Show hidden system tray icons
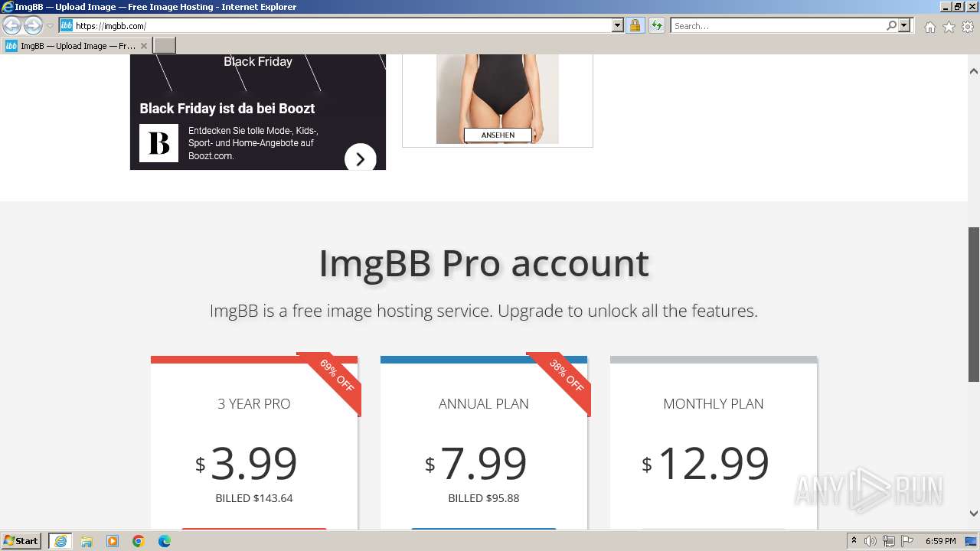Screen dimensions: 980x551 coord(854,541)
